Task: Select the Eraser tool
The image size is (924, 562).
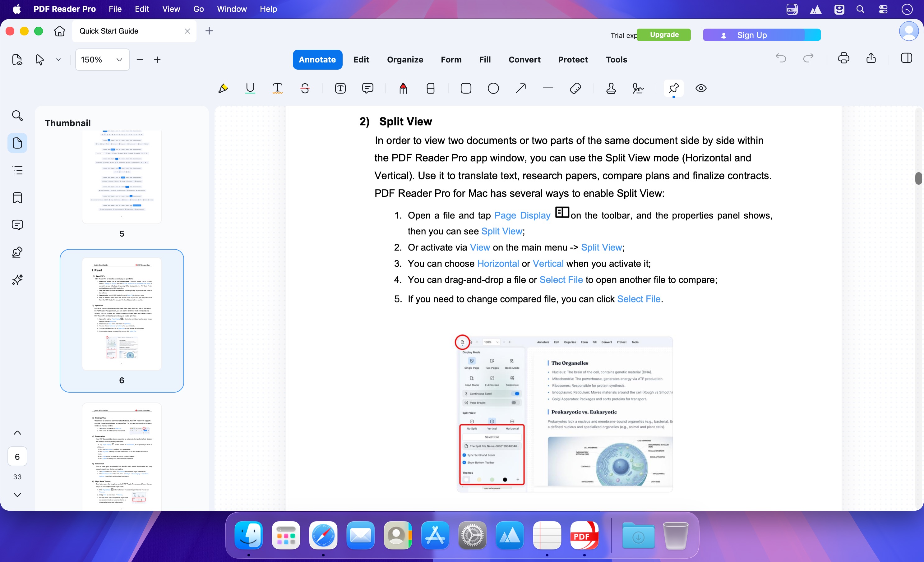Action: [431, 89]
